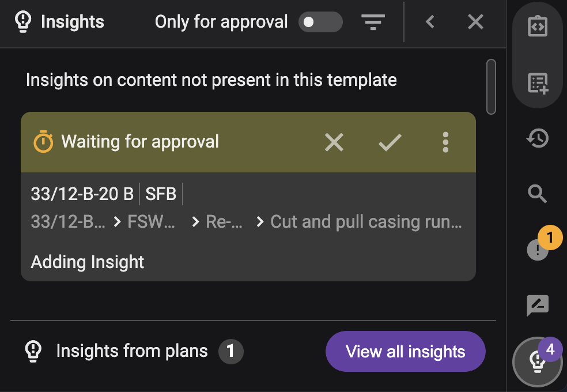Expand the Insights from plans section
The image size is (567, 392).
coord(132,351)
